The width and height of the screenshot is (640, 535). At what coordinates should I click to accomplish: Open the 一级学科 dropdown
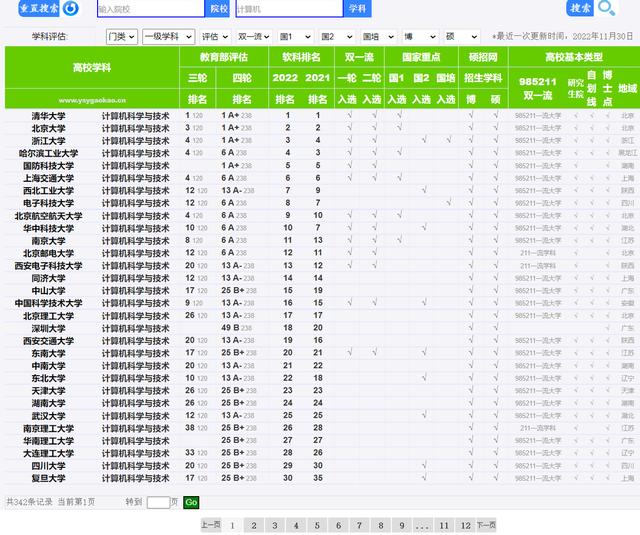tap(168, 37)
